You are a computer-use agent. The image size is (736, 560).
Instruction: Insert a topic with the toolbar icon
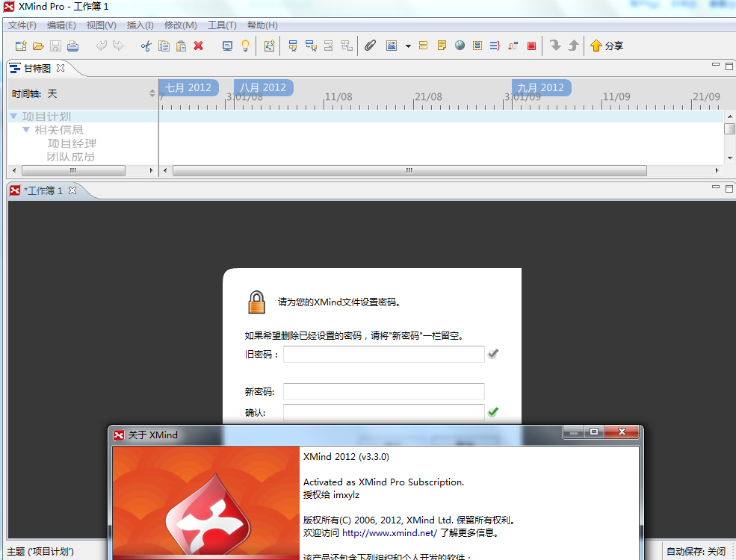coord(293,46)
